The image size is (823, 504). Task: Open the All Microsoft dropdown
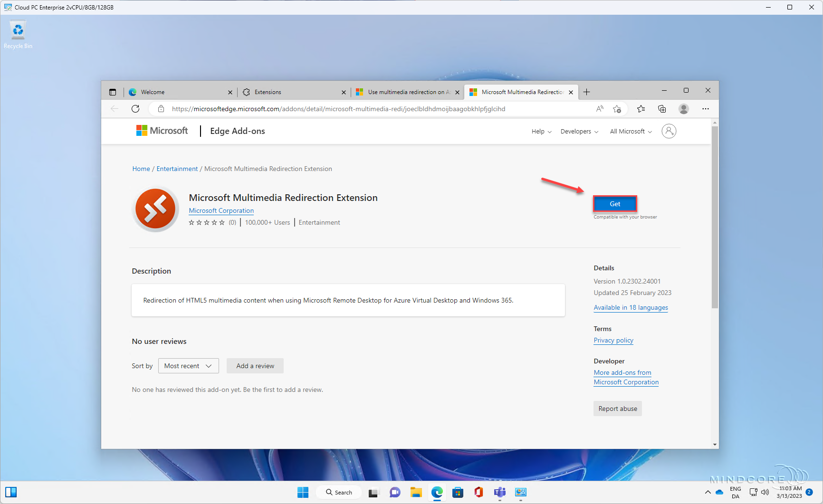pos(630,131)
